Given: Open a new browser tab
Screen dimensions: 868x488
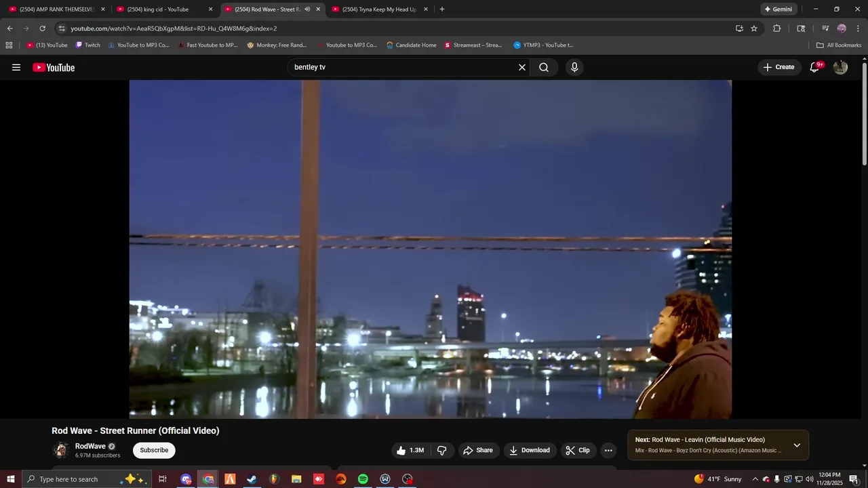Looking at the screenshot, I should pyautogui.click(x=442, y=9).
